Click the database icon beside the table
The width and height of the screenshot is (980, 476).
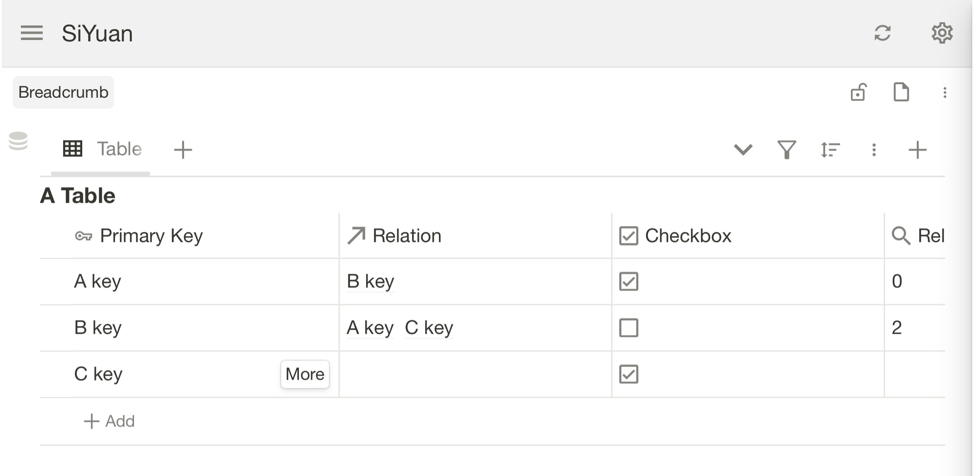point(19,141)
